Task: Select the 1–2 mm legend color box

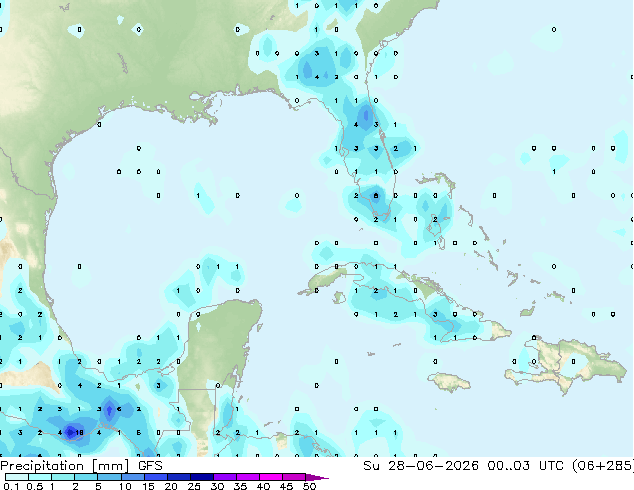Action: click(63, 477)
